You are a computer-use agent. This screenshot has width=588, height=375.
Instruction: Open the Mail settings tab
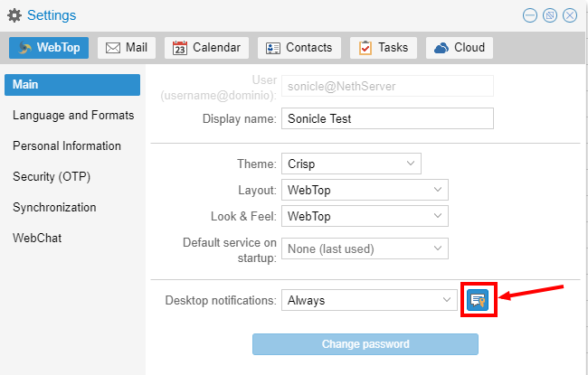(x=128, y=48)
